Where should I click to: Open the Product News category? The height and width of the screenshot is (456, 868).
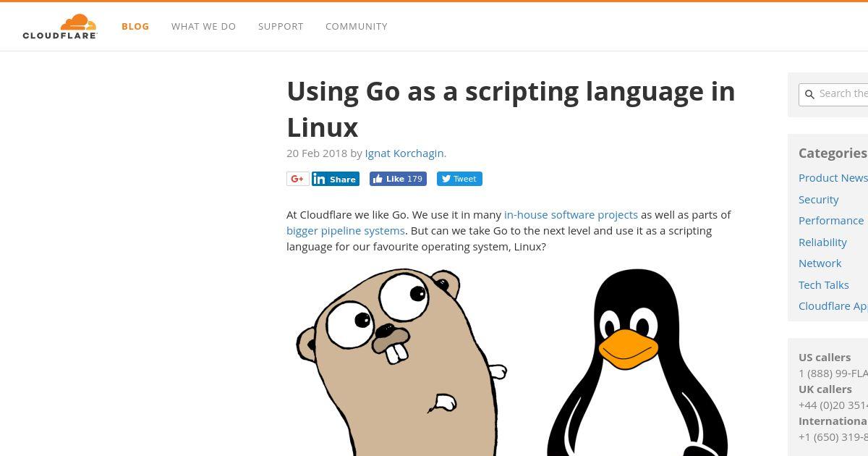tap(833, 177)
